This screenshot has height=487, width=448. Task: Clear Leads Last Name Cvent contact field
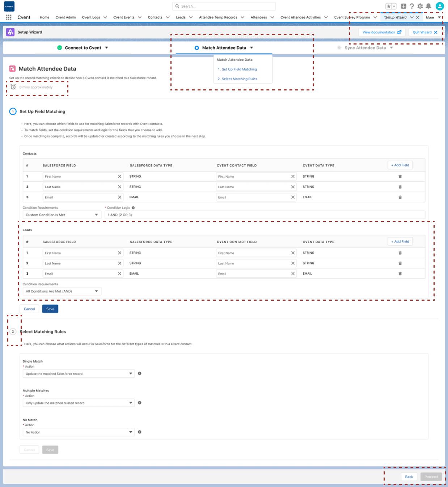point(293,263)
